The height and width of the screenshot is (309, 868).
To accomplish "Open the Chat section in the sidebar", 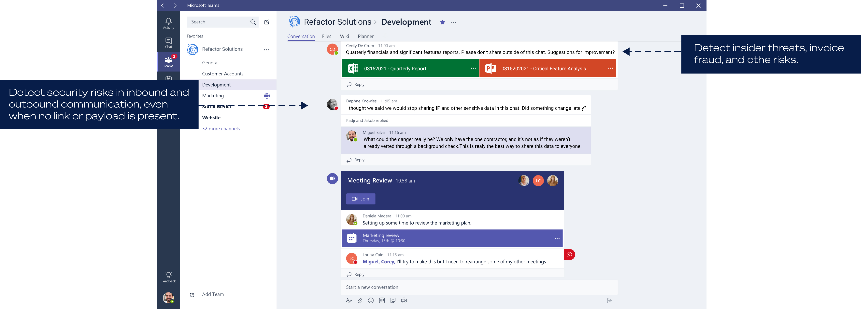I will (168, 43).
